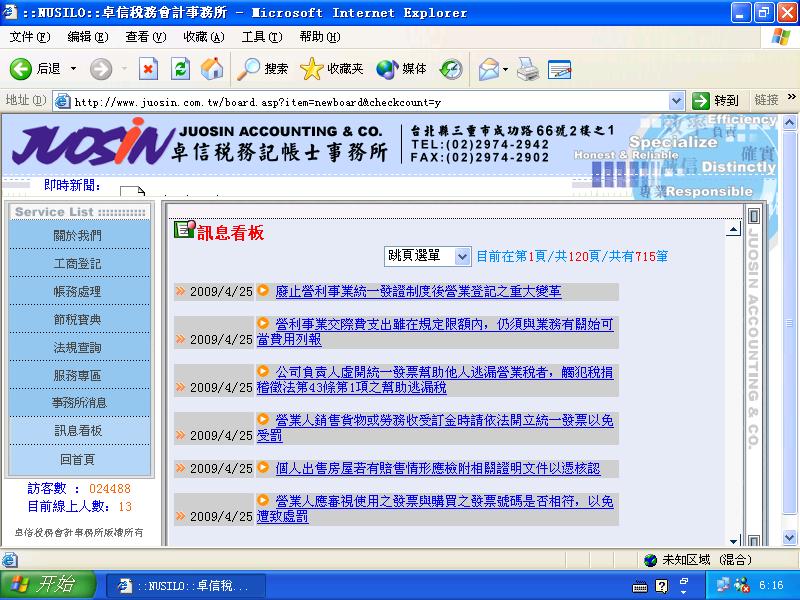This screenshot has width=800, height=600.
Task: Click the Search magnifier icon
Action: pos(248,69)
